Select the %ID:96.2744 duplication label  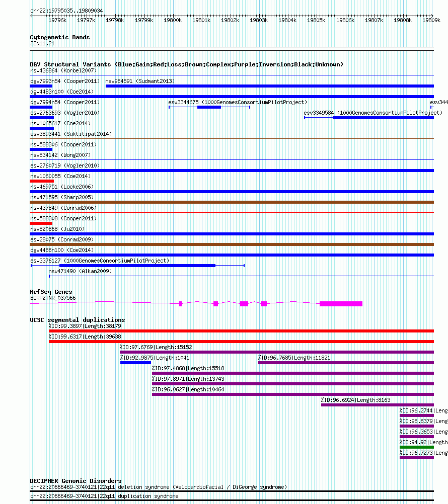423,411
